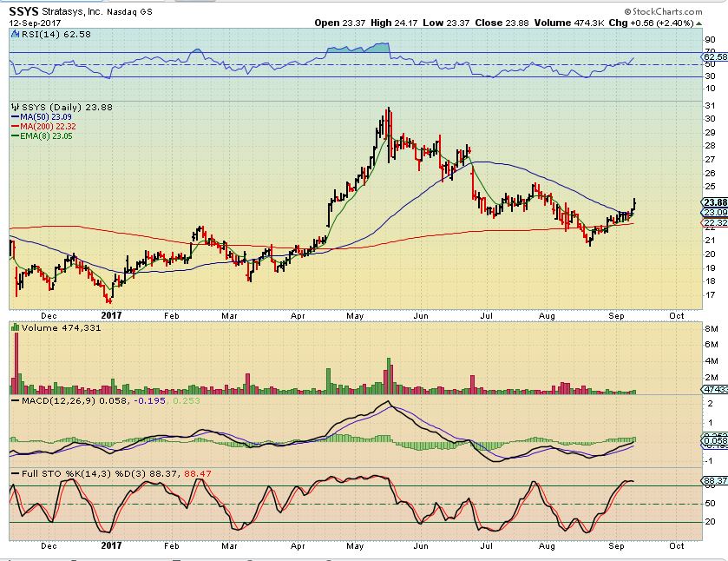Click the Full STO black legend dash
728x561 pixels.
14,473
